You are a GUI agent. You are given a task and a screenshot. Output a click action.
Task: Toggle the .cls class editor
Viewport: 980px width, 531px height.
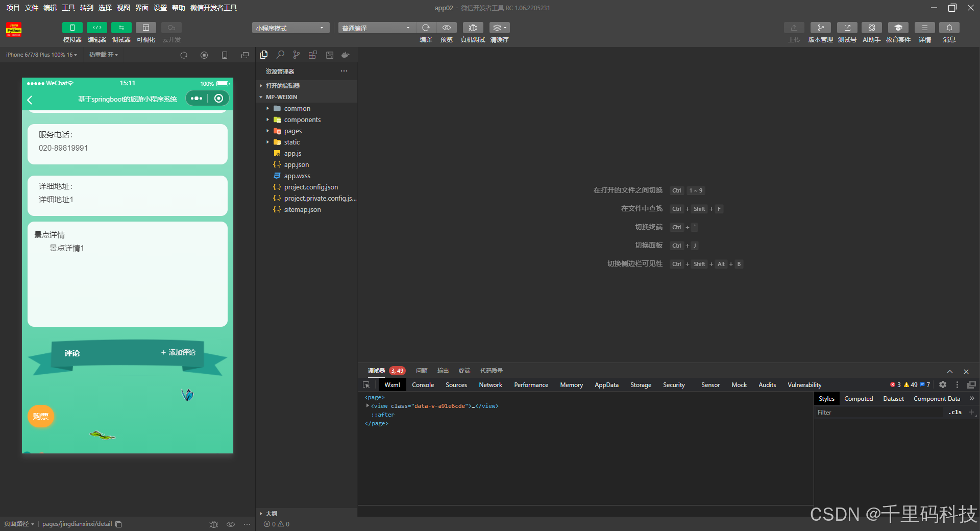pos(955,412)
